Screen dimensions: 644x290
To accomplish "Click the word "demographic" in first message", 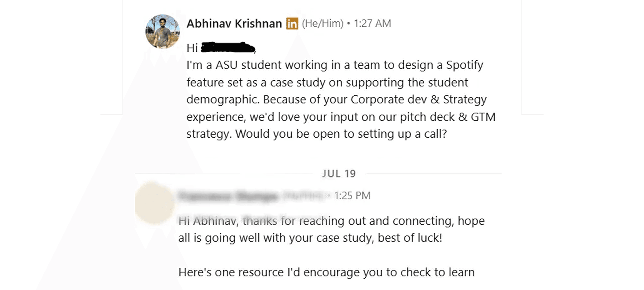I will click(221, 100).
